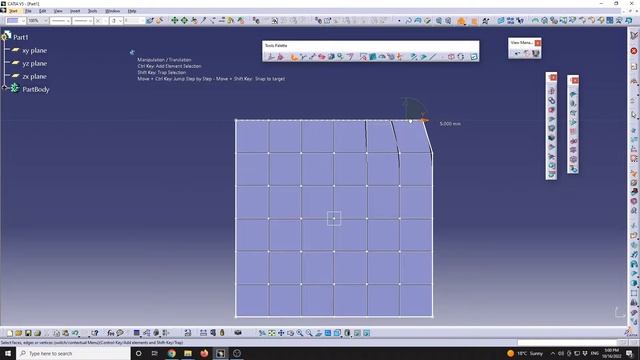The height and width of the screenshot is (360, 640).
Task: Select Part1 in the specification tree
Action: click(21, 37)
